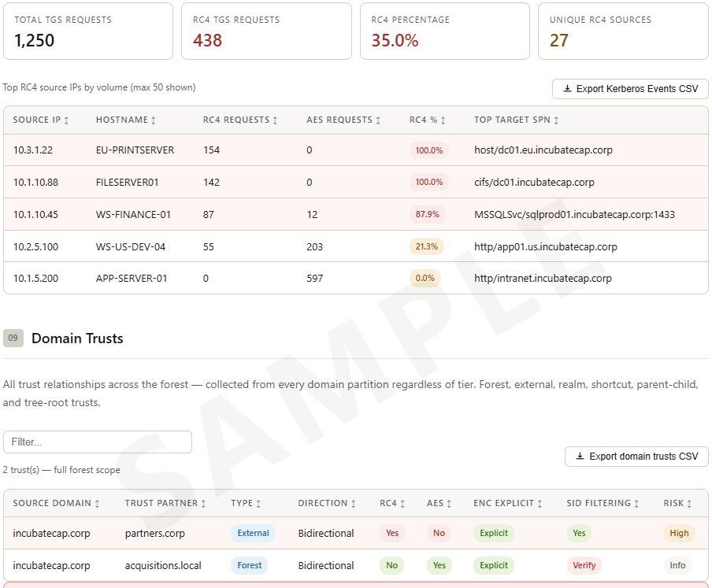The height and width of the screenshot is (588, 712).
Task: Toggle the AES No pill on partners.corp row
Action: (439, 533)
